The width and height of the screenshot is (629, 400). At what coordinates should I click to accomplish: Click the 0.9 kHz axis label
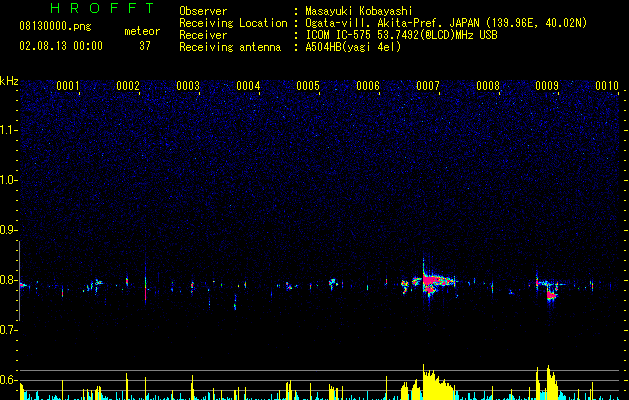[x=8, y=230]
